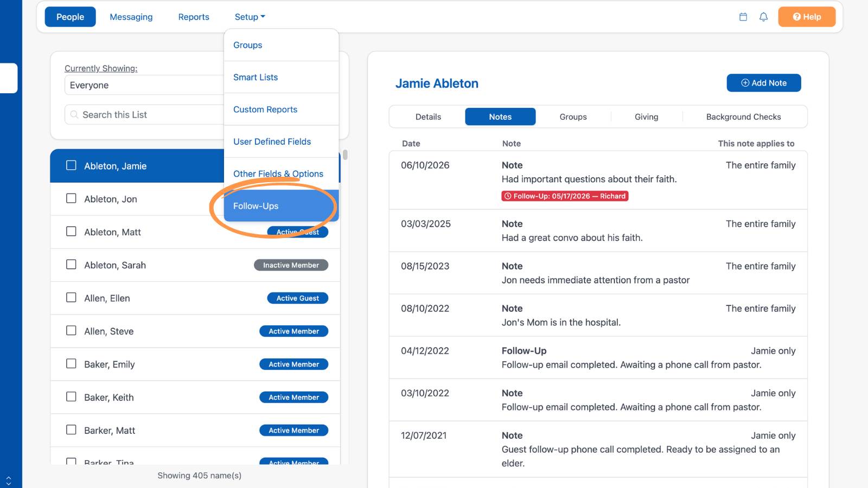This screenshot has width=868, height=488.
Task: Select the 04/12/2022 Follow-Up entry
Action: tap(598, 357)
